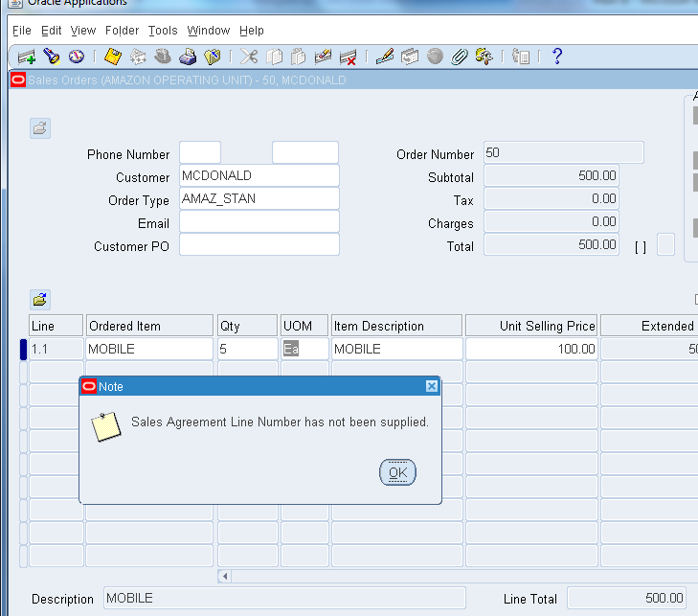Click the second Phone Number field

[305, 152]
